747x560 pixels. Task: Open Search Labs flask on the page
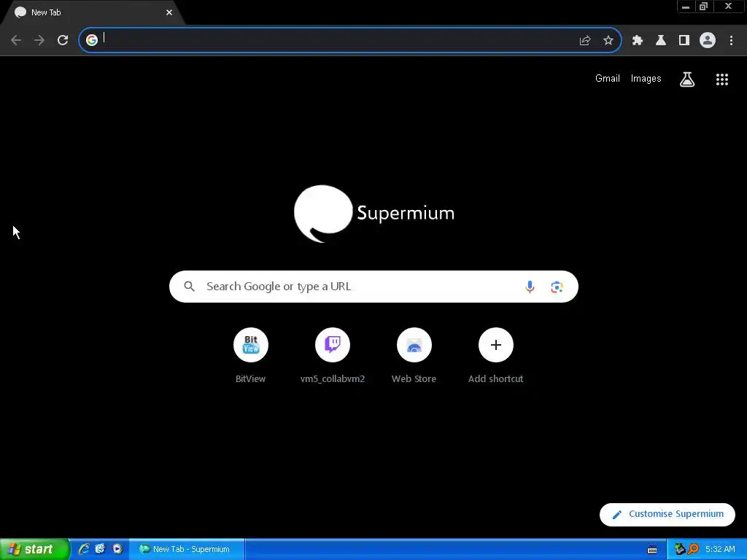pyautogui.click(x=687, y=79)
